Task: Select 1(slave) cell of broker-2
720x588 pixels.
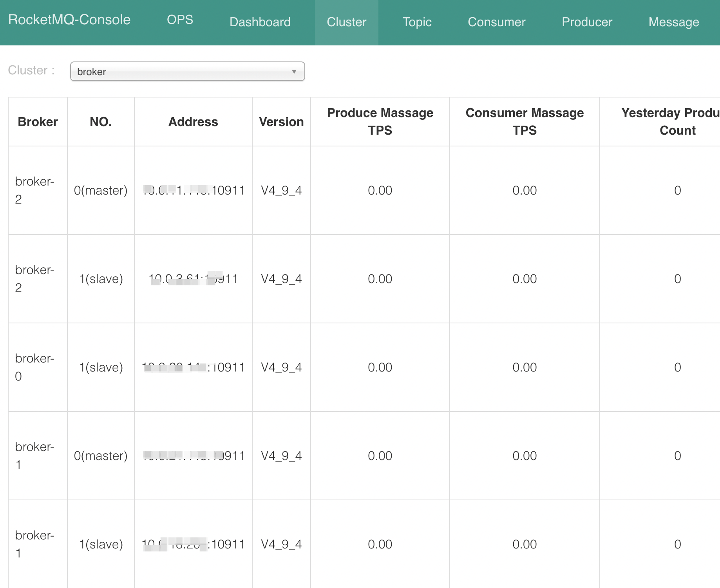Action: point(101,279)
